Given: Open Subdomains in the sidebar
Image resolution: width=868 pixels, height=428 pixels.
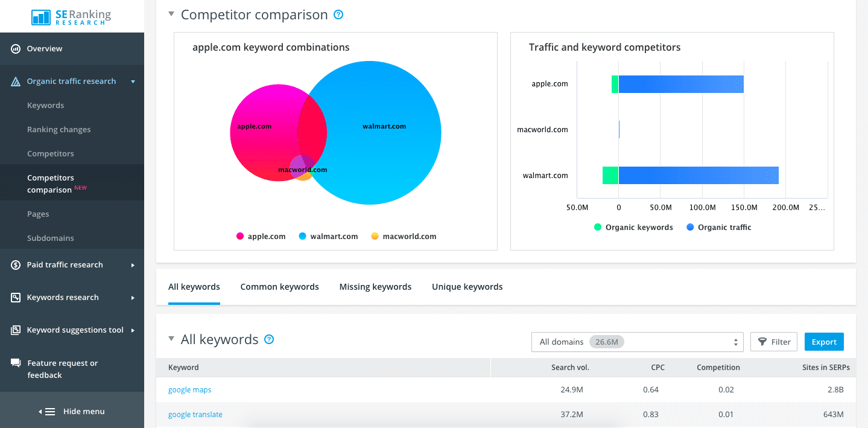Looking at the screenshot, I should click(x=51, y=238).
